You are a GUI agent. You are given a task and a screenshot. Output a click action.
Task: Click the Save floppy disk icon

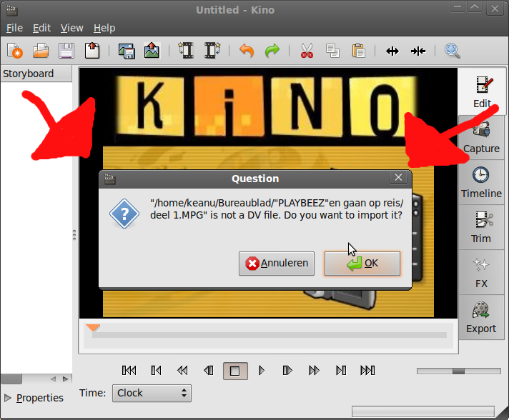(66, 51)
